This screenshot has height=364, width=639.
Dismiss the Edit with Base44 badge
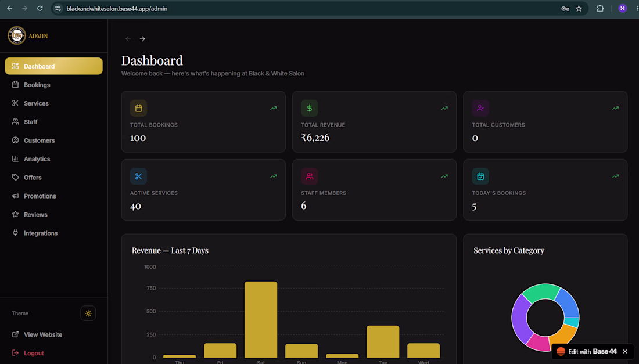625,351
